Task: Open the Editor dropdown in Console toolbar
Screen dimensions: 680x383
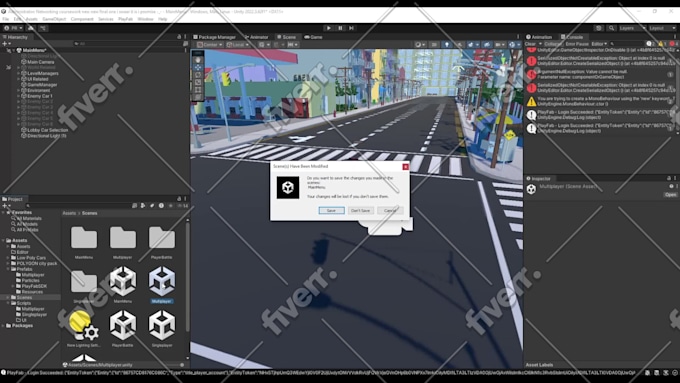Action: 599,44
